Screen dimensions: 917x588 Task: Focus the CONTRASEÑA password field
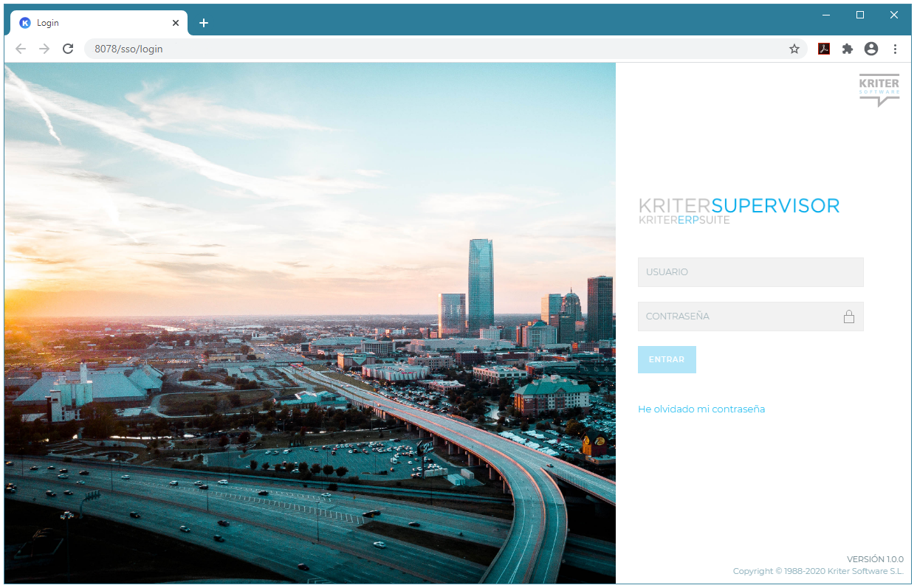click(750, 317)
